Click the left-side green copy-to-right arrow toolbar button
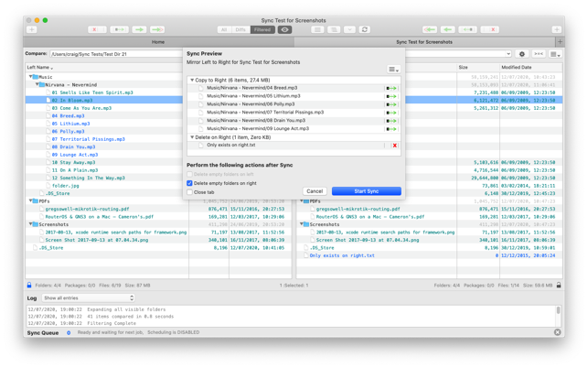This screenshot has height=368, width=588. (x=139, y=29)
